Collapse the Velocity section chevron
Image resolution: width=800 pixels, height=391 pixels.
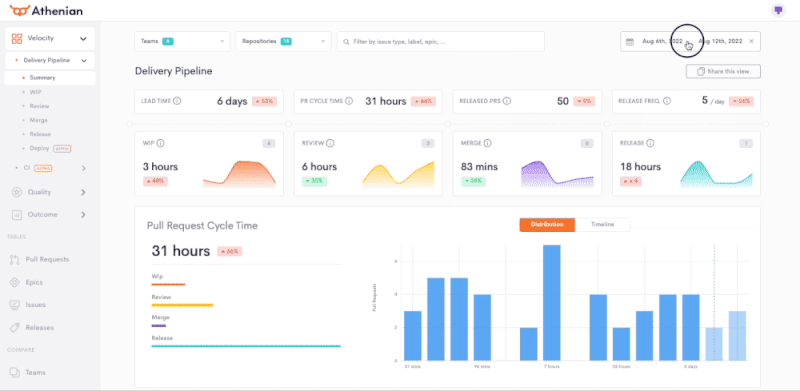[x=83, y=39]
